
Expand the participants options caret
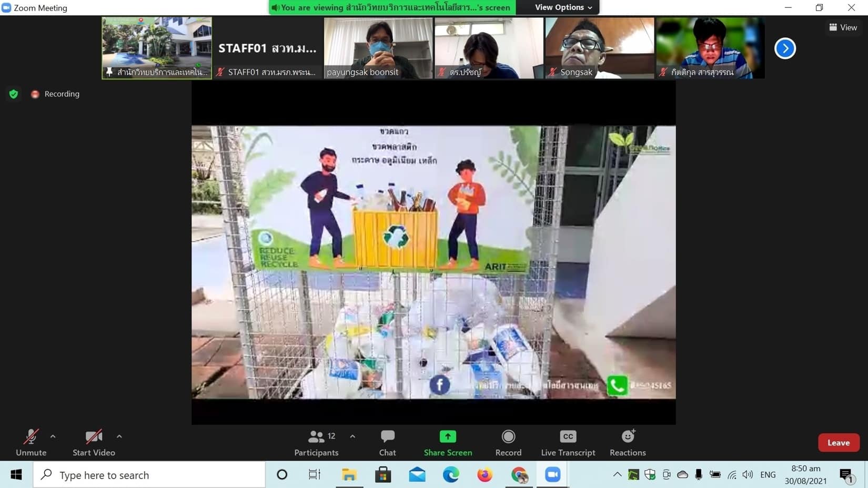pyautogui.click(x=352, y=436)
